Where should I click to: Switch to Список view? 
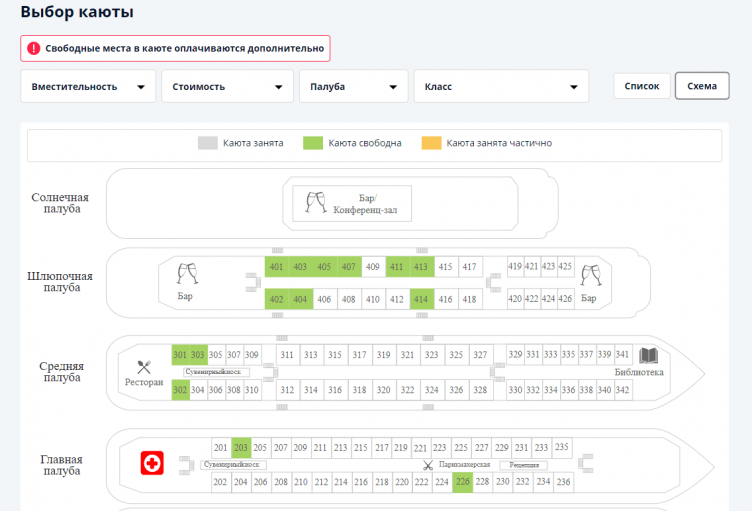coord(641,86)
